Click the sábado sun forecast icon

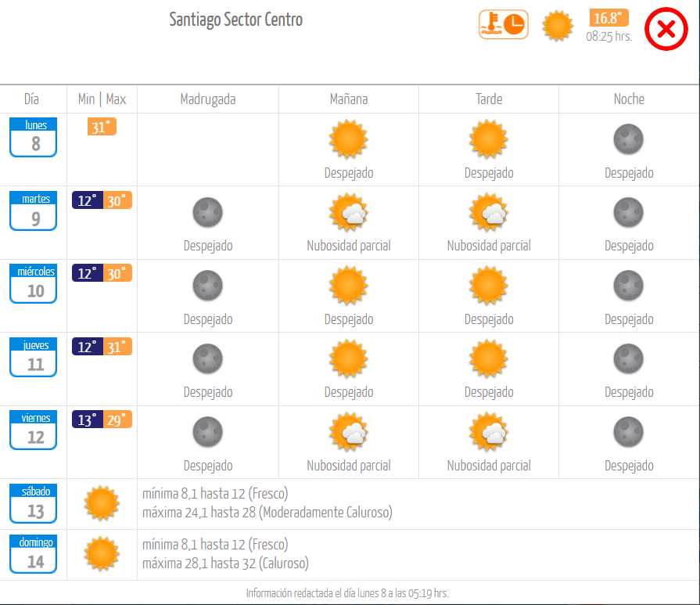point(102,503)
